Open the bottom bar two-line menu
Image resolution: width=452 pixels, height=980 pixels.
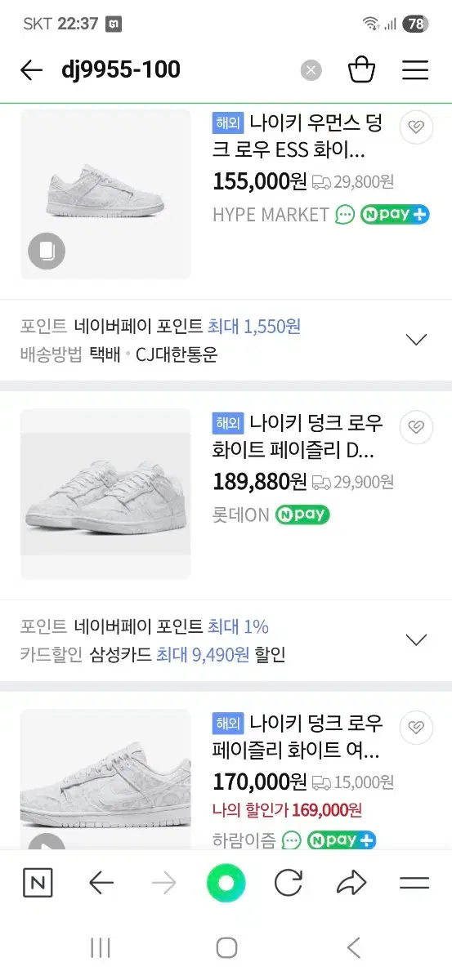414,883
